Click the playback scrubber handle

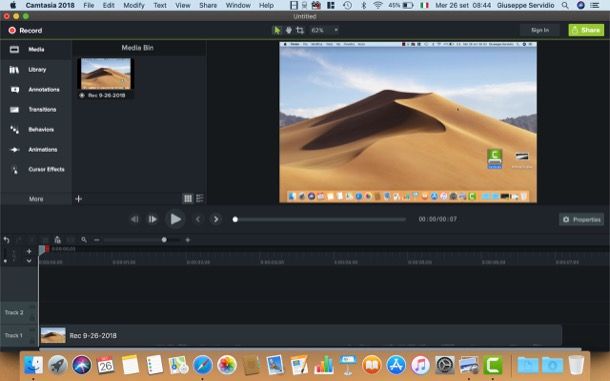[235, 219]
